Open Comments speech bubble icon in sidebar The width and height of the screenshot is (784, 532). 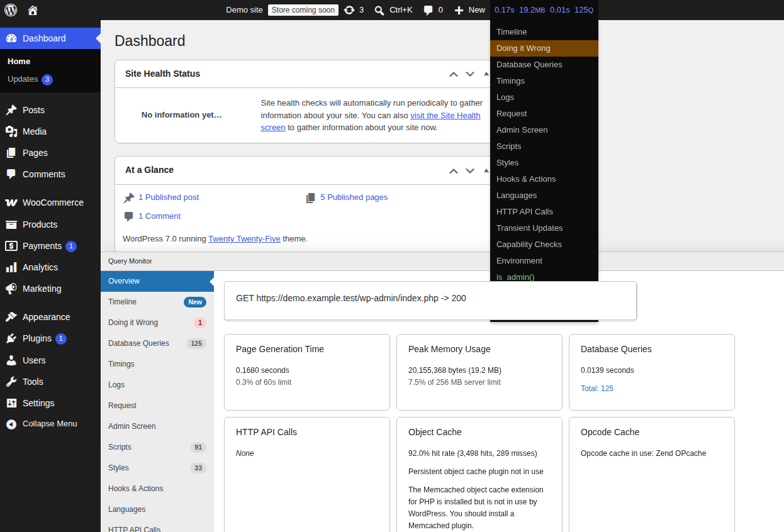(x=11, y=174)
